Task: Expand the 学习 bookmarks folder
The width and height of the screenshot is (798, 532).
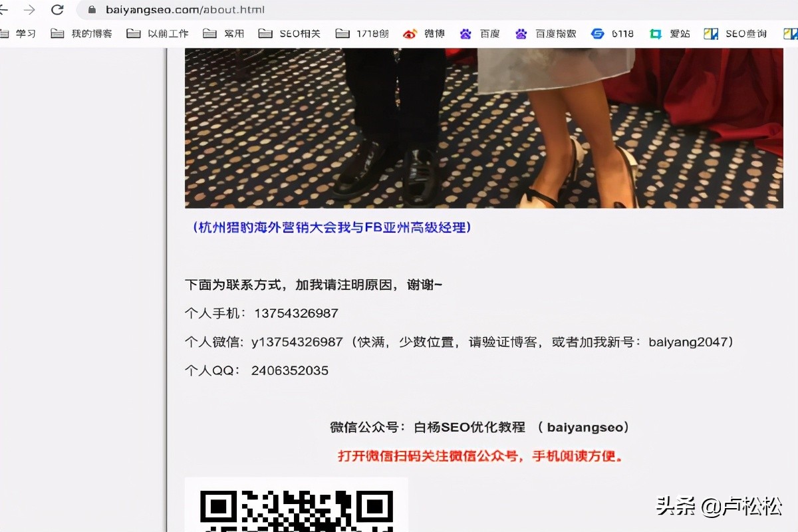Action: point(20,33)
